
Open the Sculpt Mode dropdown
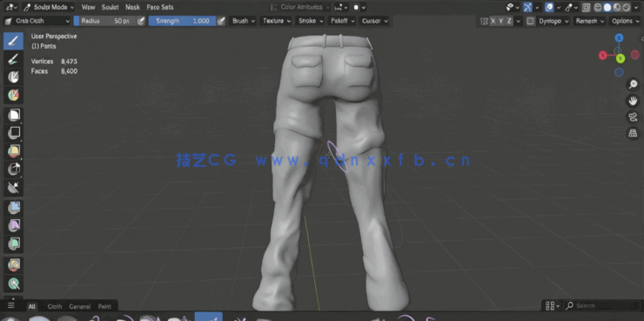49,7
